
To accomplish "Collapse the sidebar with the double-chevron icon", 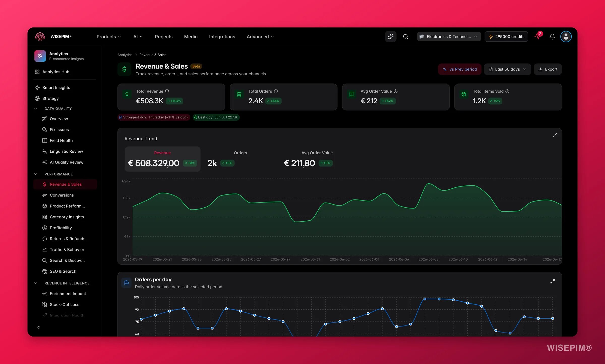I will point(39,327).
